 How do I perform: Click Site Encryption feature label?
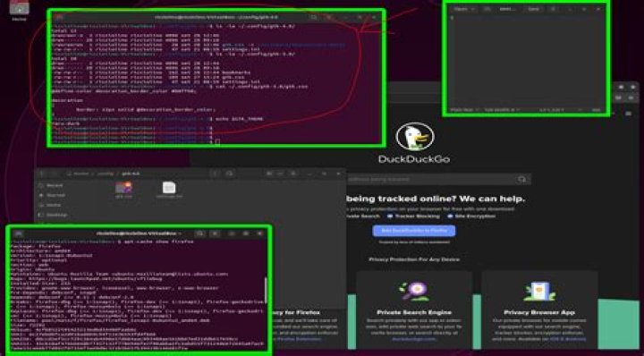click(x=475, y=216)
